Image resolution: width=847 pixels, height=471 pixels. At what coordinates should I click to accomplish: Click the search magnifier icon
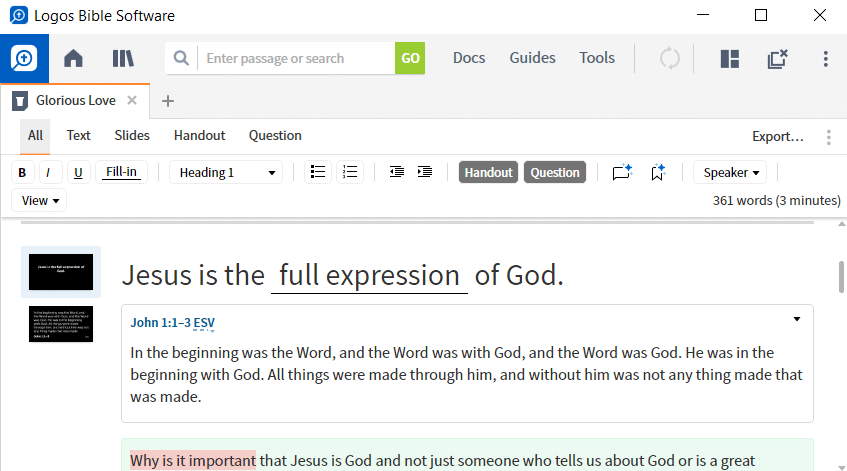tap(182, 58)
